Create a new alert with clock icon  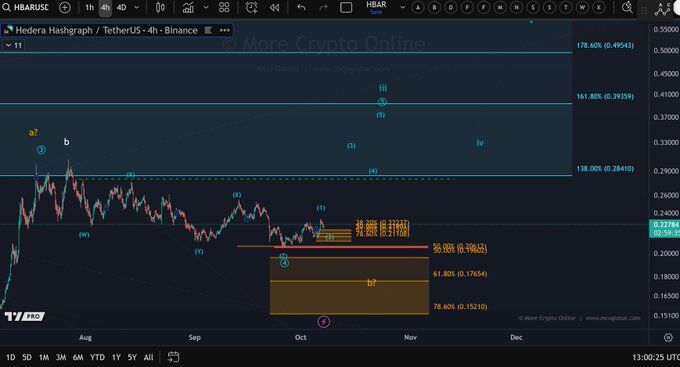[x=251, y=7]
